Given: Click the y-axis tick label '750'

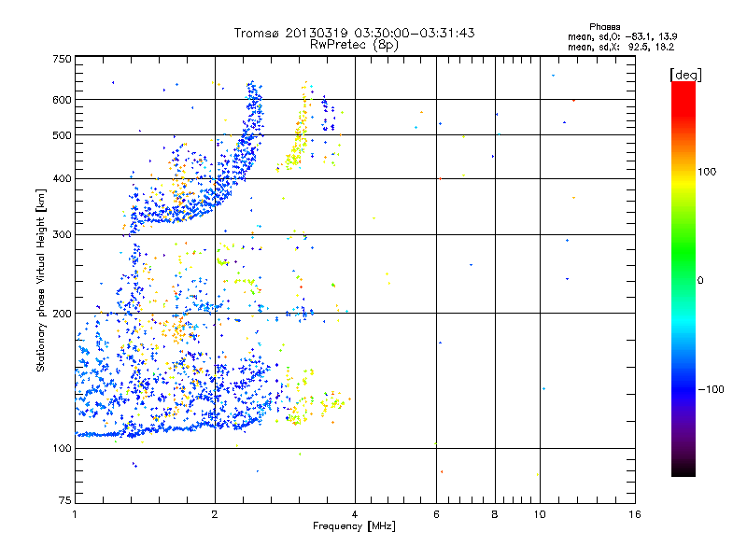Looking at the screenshot, I should click(x=62, y=59).
